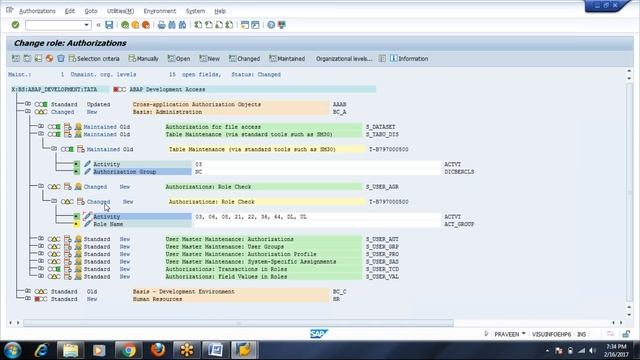
Task: Collapse S_USER_AGR Role Check object node
Action: 41,187
